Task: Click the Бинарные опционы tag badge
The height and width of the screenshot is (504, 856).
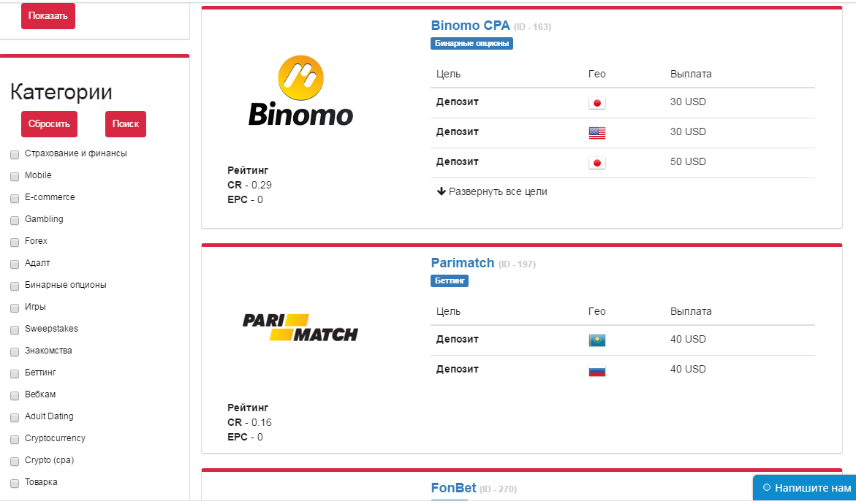Action: (x=471, y=43)
